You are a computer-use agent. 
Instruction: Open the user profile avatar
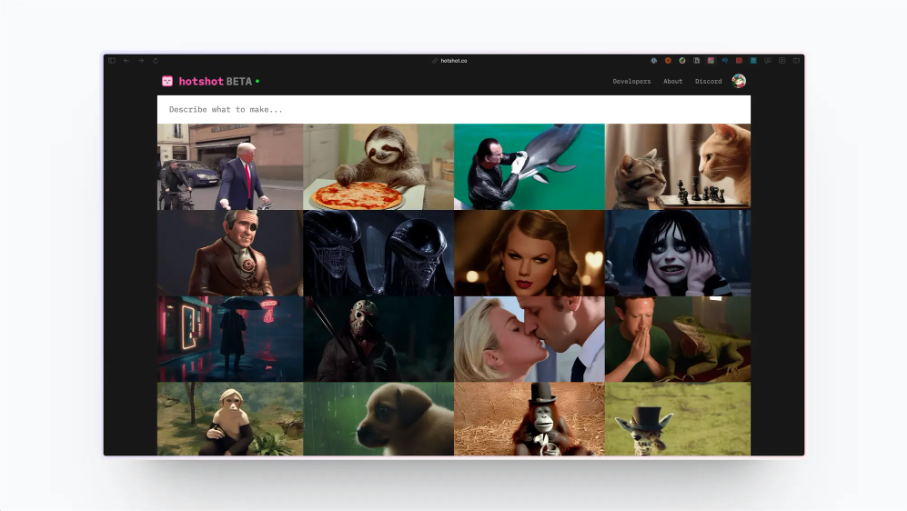coord(739,81)
